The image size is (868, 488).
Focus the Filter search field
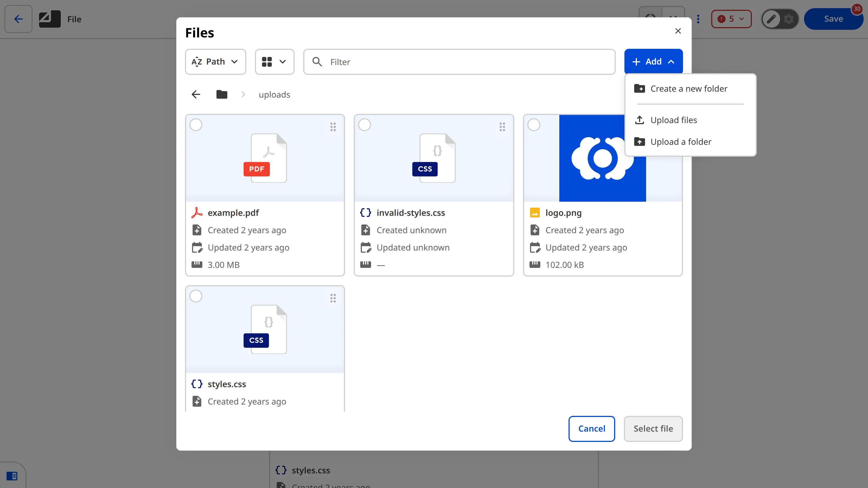tap(459, 62)
